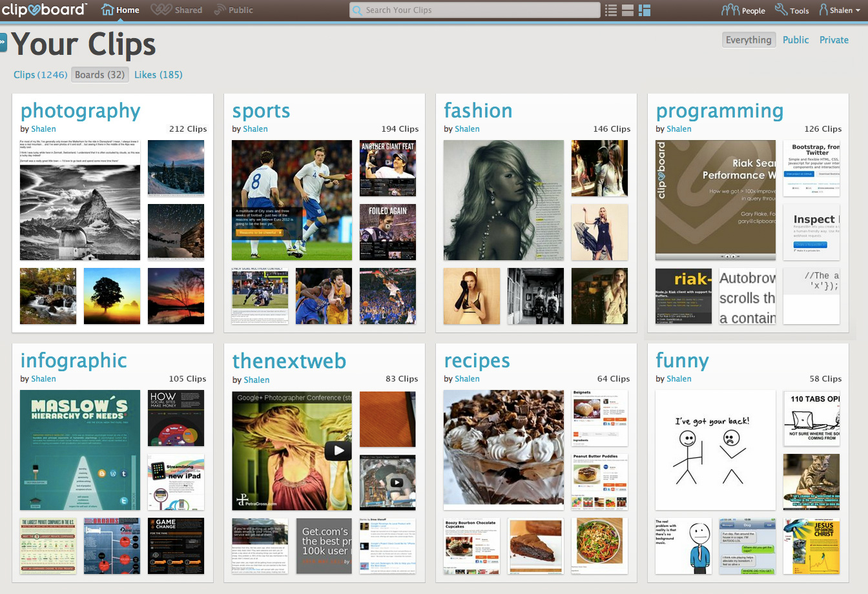The image size is (868, 594).
Task: Switch to the Boards tab
Action: point(99,74)
